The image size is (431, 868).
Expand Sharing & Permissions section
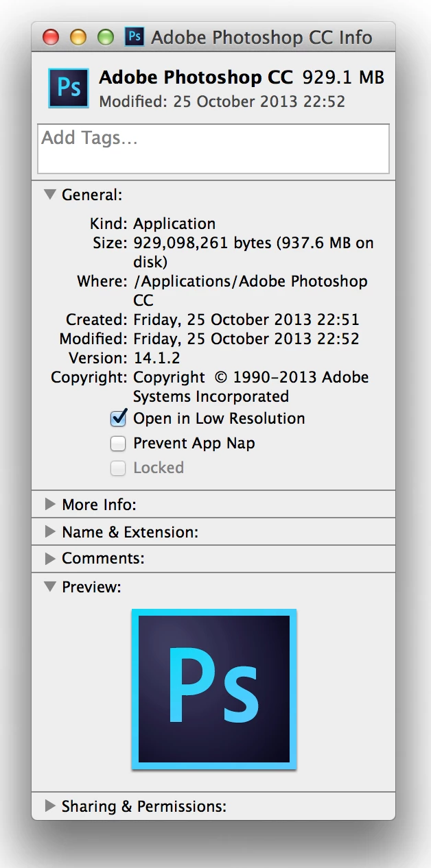[50, 806]
